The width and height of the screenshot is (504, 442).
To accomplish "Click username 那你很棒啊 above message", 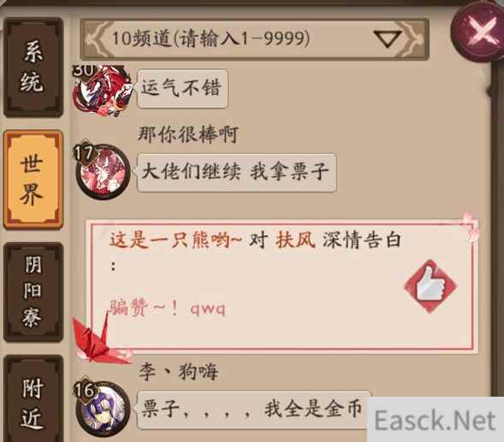I will point(188,134).
